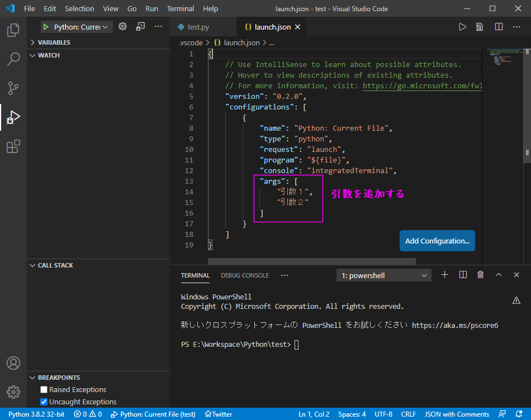Split the editor to the right

point(499,27)
